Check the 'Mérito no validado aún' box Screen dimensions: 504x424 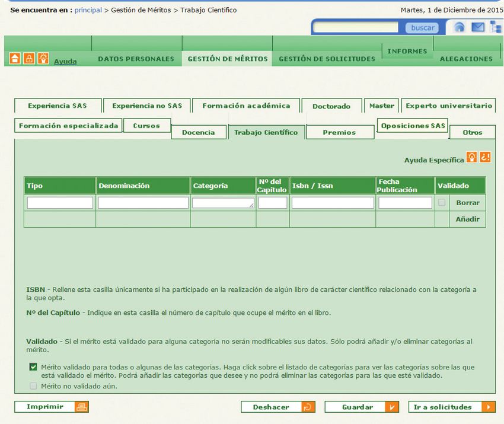pyautogui.click(x=33, y=386)
